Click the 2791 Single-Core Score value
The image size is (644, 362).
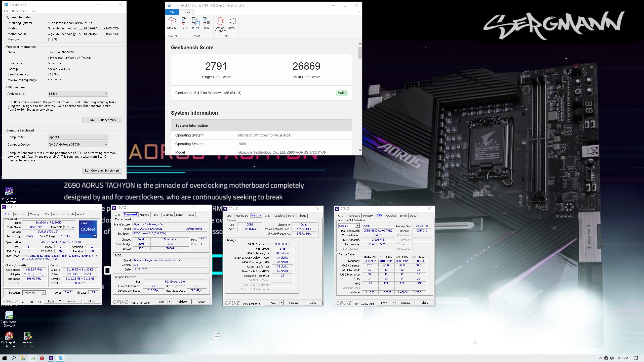(x=216, y=66)
